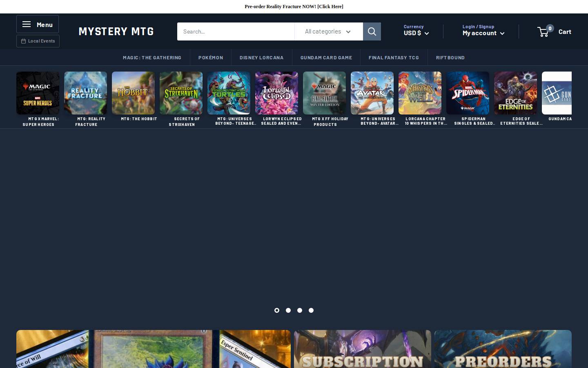
Task: Open the Avatar collection tile
Action: 372,93
